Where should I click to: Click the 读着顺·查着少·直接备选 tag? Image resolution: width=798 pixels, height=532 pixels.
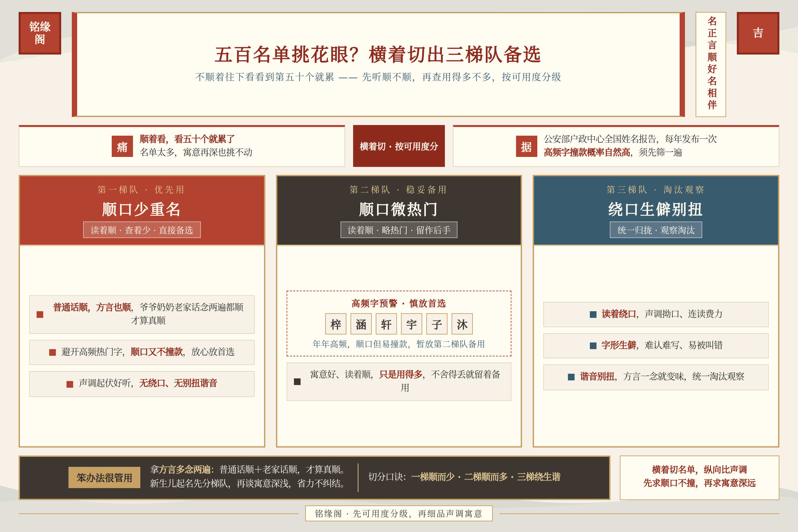142,230
